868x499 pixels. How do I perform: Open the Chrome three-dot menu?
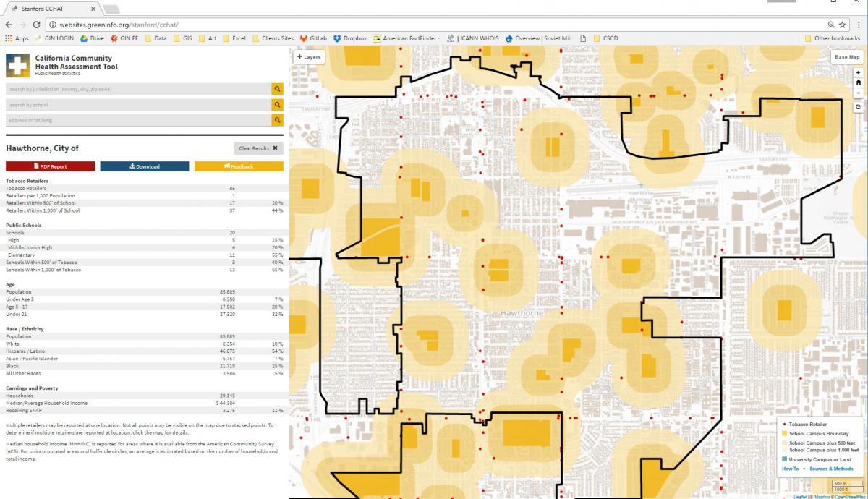[859, 25]
